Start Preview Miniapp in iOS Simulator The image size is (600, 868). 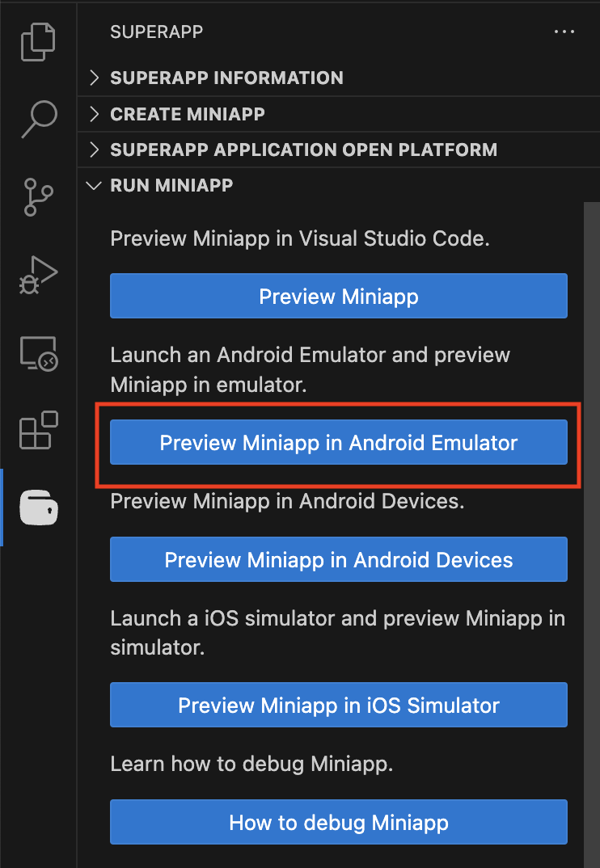pyautogui.click(x=339, y=706)
